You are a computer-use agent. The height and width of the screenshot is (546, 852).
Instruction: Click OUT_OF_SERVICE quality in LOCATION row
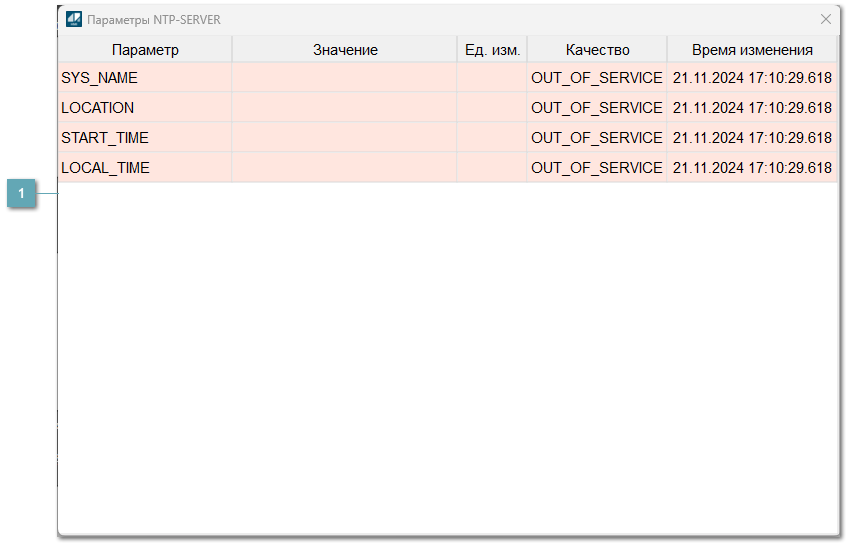coord(597,108)
